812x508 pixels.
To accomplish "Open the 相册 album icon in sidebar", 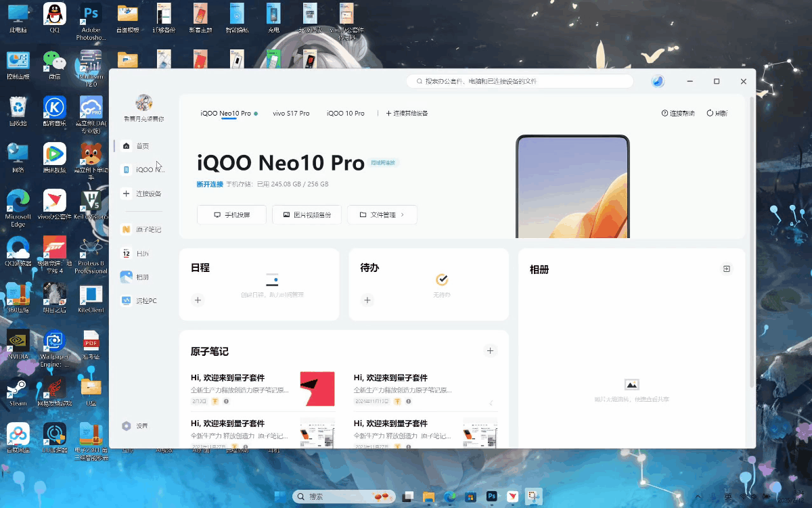I will point(126,277).
